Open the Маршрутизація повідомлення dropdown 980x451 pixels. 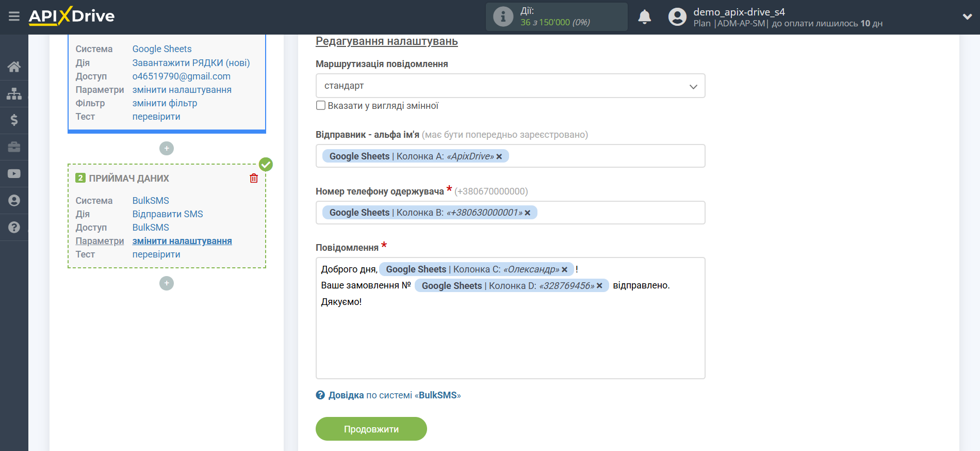[x=510, y=86]
